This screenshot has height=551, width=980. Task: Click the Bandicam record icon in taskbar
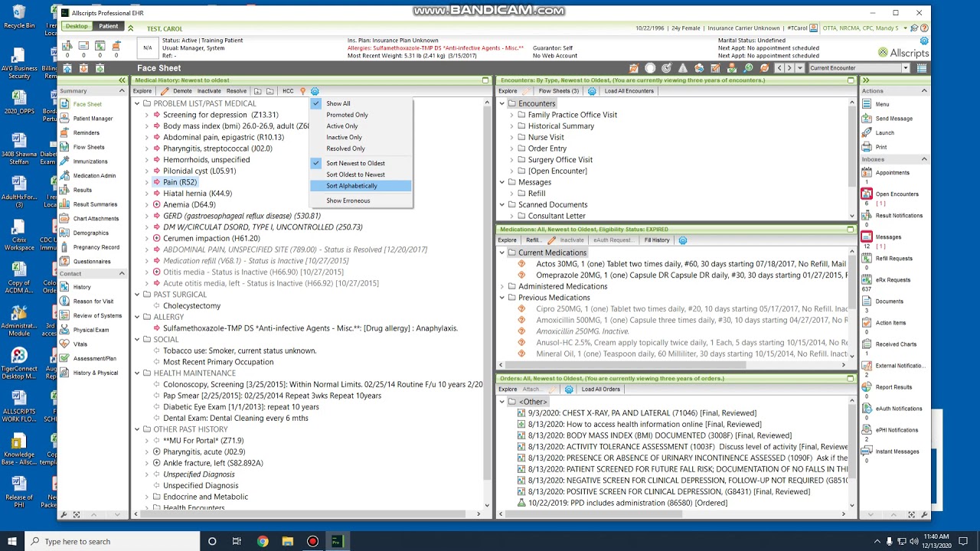[312, 541]
